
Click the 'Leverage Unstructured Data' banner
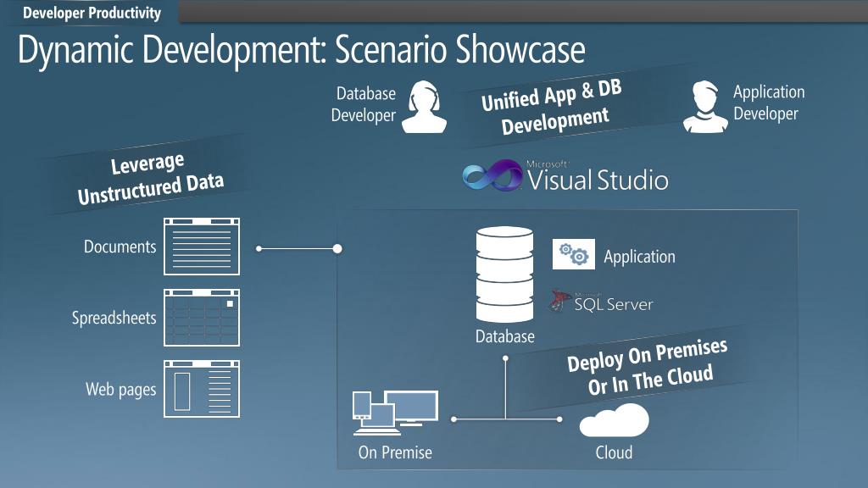[149, 178]
